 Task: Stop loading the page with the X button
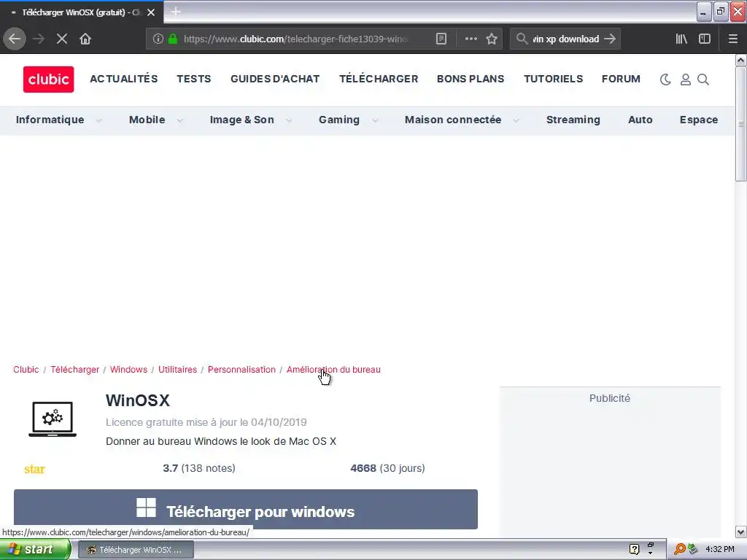point(61,39)
